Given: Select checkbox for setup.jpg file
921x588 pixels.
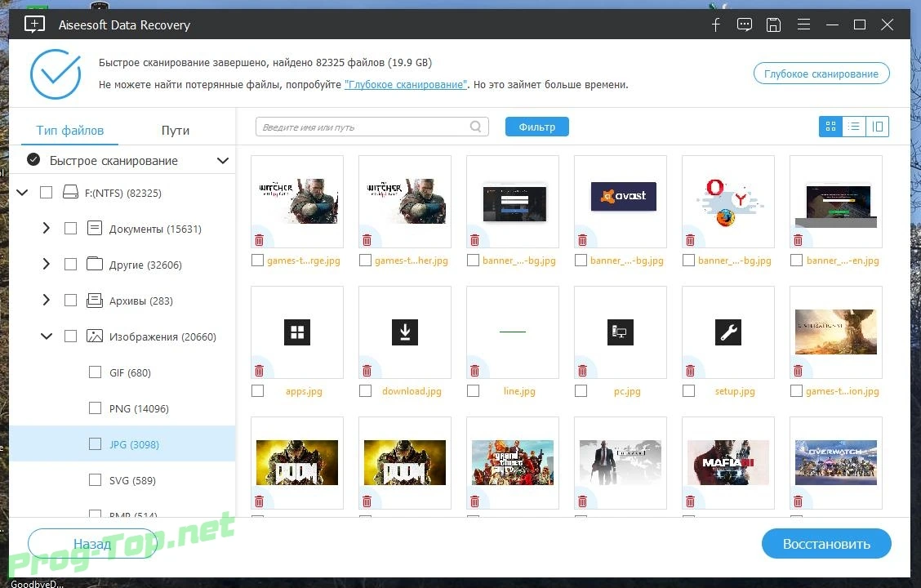Looking at the screenshot, I should click(x=689, y=390).
